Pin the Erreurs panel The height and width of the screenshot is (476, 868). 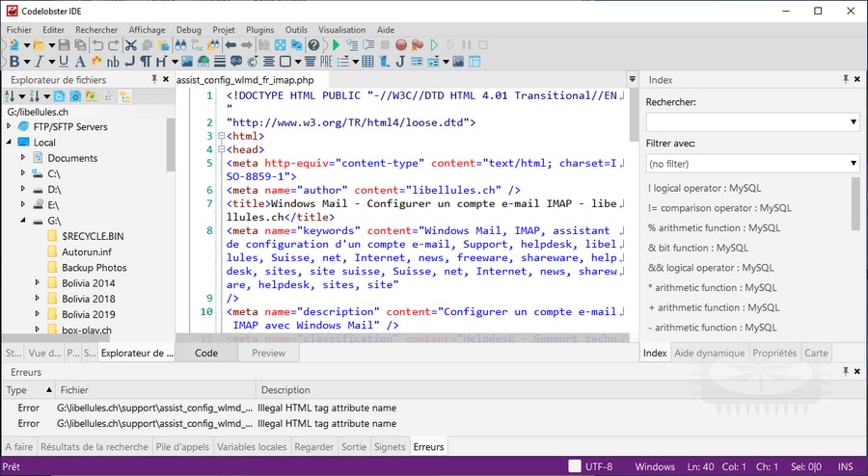(846, 372)
